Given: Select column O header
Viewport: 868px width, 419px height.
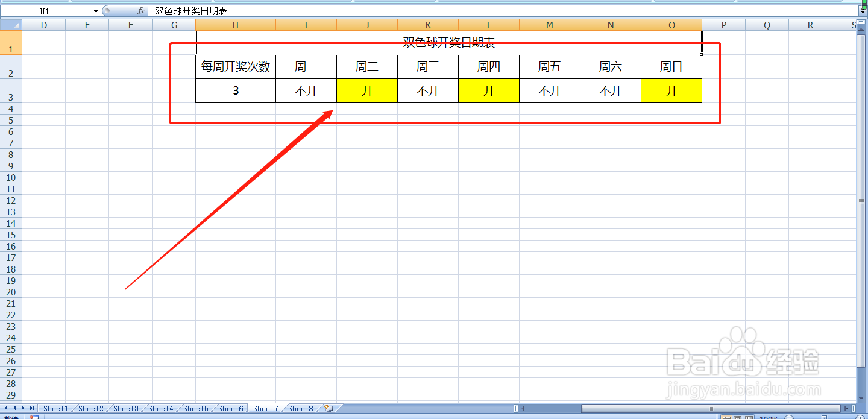Looking at the screenshot, I should tap(671, 25).
